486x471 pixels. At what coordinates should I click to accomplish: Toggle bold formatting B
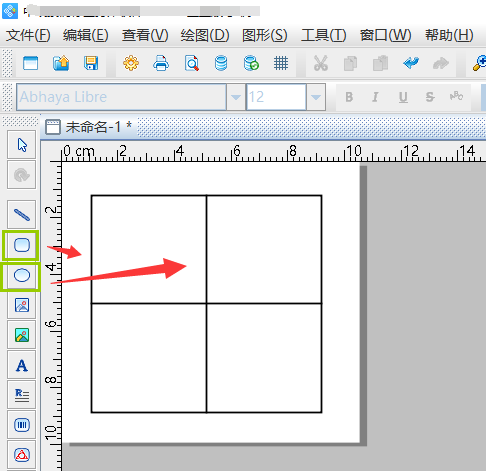point(349,97)
